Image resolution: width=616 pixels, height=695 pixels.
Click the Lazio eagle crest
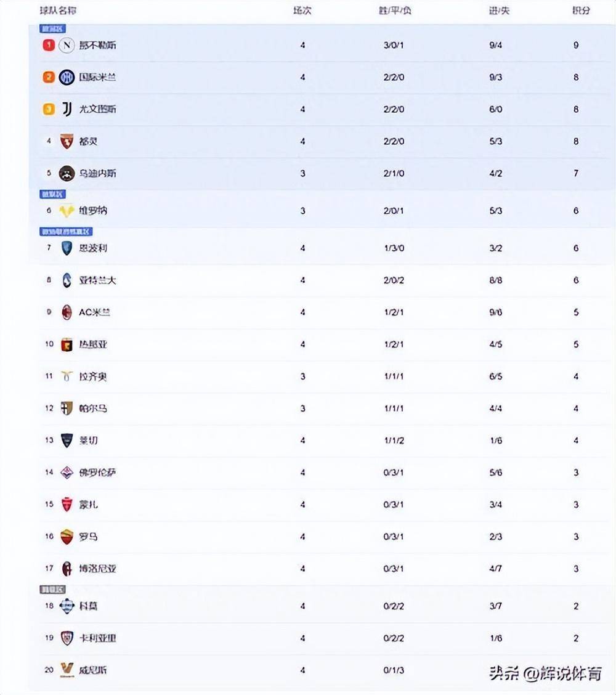(67, 376)
